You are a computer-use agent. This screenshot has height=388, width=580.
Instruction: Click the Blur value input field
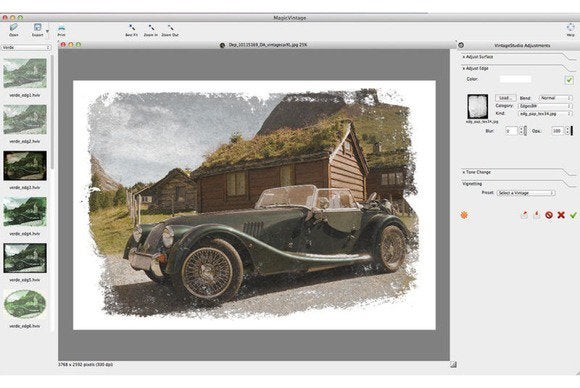512,131
